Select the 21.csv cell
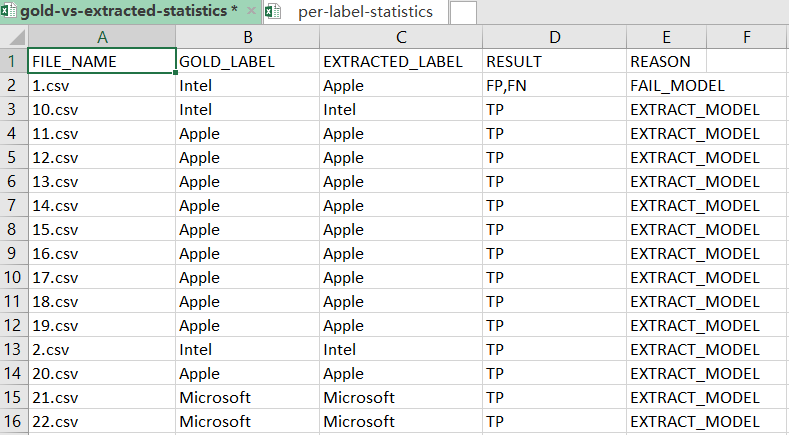789x435 pixels. coord(102,397)
